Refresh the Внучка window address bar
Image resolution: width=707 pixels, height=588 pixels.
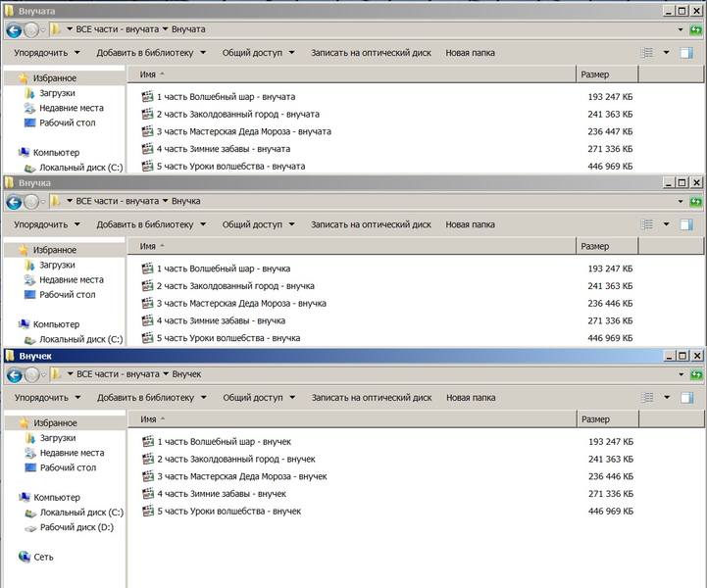tap(696, 202)
